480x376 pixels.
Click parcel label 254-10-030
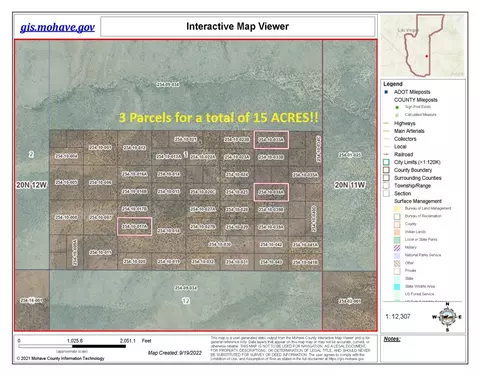click(220, 244)
